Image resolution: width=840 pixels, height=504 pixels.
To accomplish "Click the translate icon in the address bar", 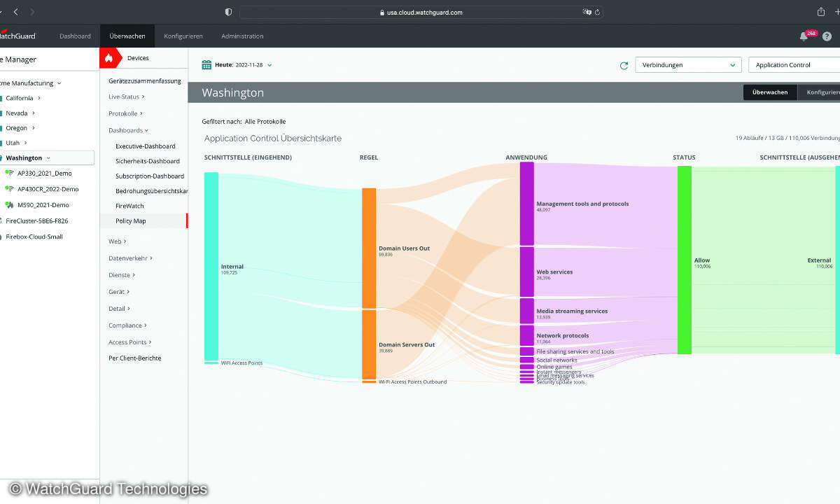I will tap(587, 12).
